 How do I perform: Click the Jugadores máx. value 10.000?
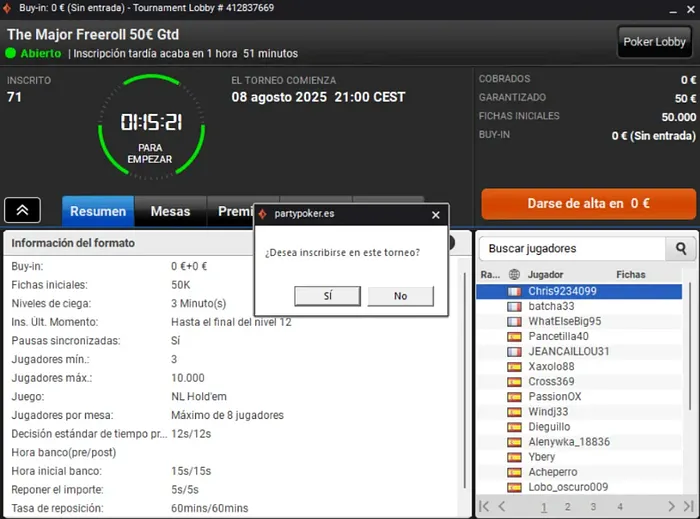pyautogui.click(x=188, y=378)
